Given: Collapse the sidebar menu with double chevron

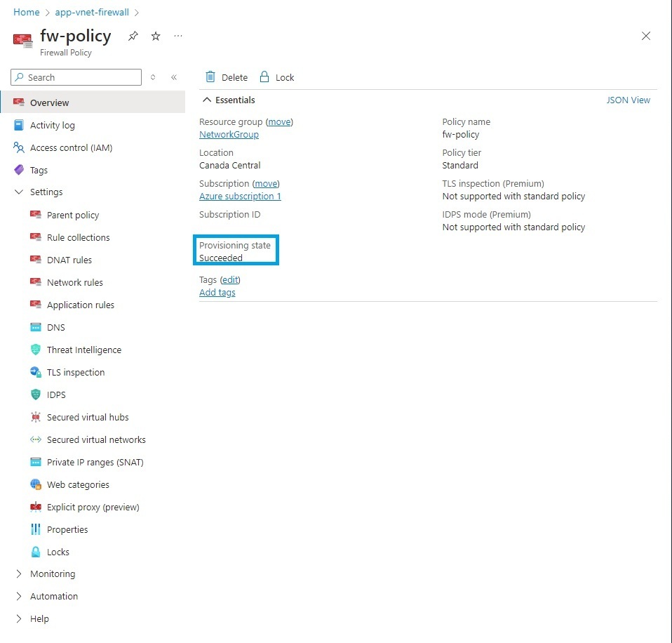Looking at the screenshot, I should 174,77.
